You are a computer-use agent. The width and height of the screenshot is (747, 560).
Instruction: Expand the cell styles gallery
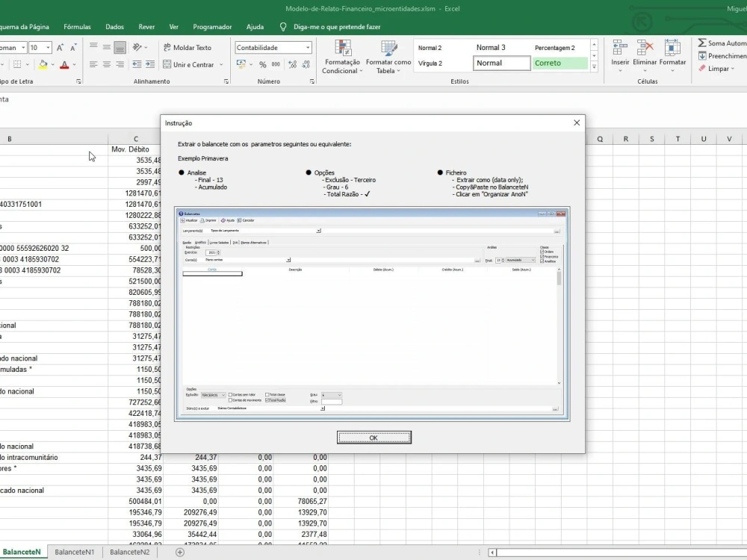coord(594,67)
